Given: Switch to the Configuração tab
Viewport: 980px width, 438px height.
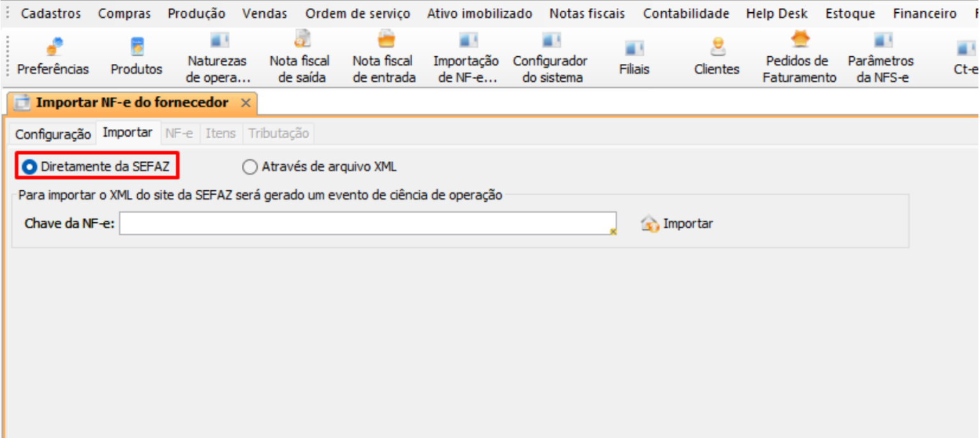Looking at the screenshot, I should tap(53, 134).
